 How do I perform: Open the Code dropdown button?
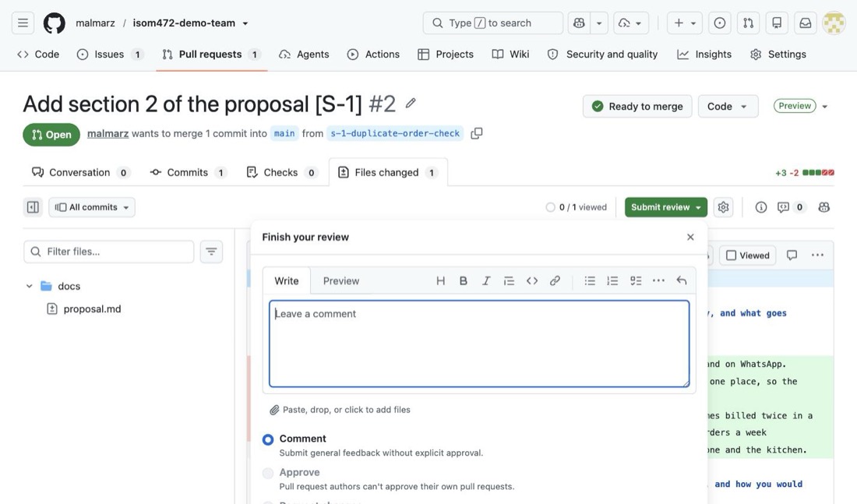click(x=728, y=107)
